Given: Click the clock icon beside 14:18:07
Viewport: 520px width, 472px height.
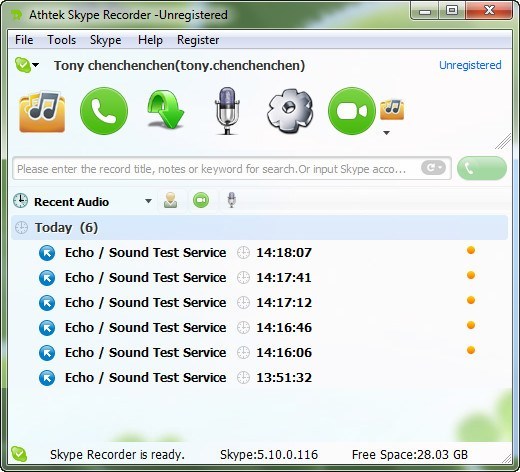Looking at the screenshot, I should point(243,253).
